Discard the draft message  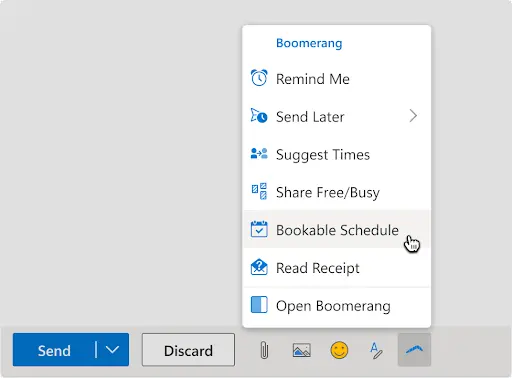[188, 350]
